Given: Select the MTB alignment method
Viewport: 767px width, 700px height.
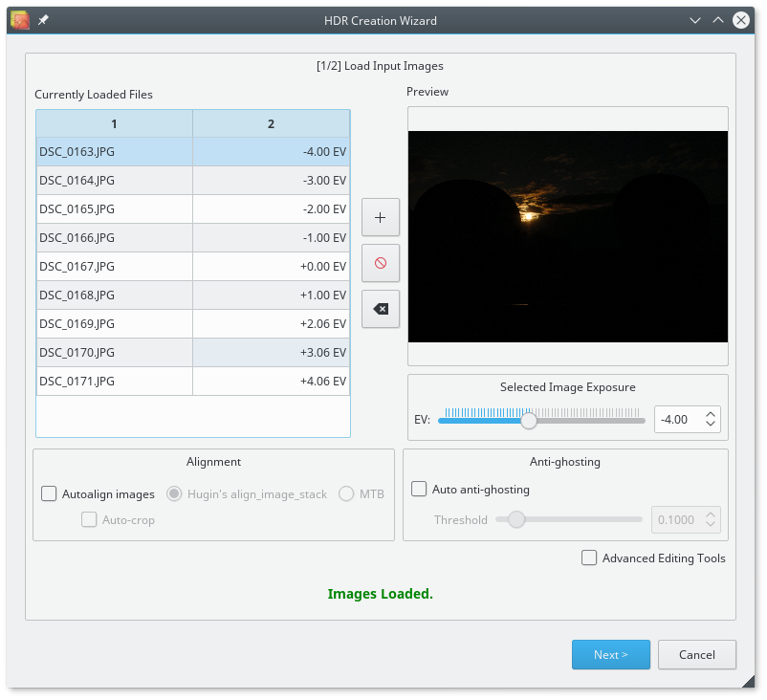Looking at the screenshot, I should 346,493.
